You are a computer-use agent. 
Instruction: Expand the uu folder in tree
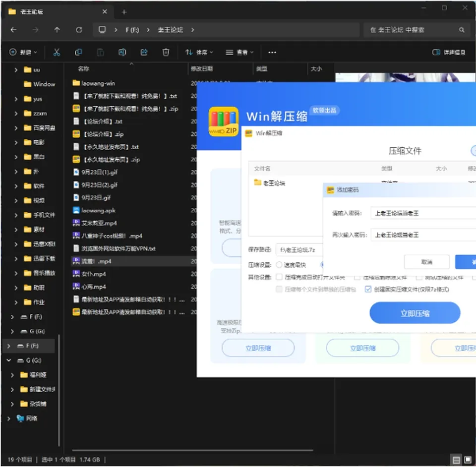point(16,70)
